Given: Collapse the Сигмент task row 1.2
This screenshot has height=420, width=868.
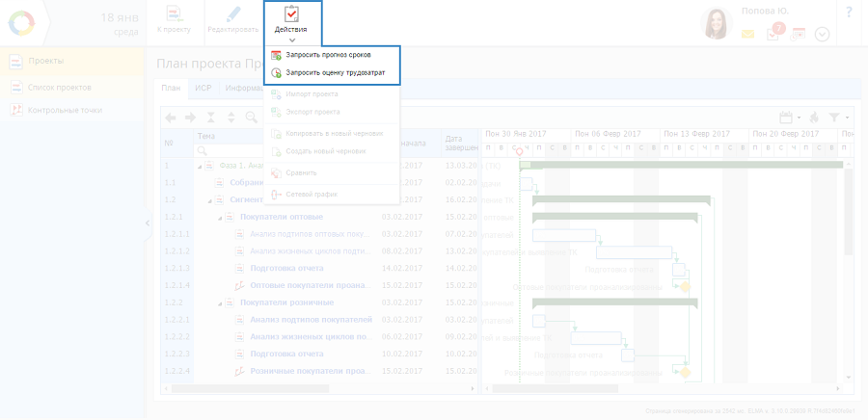Looking at the screenshot, I should pos(209,200).
